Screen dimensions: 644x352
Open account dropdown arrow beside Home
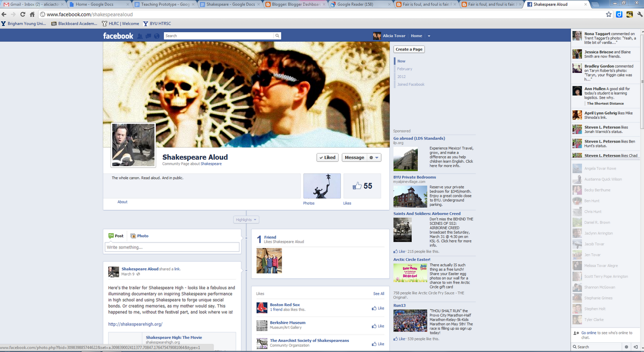pos(429,36)
